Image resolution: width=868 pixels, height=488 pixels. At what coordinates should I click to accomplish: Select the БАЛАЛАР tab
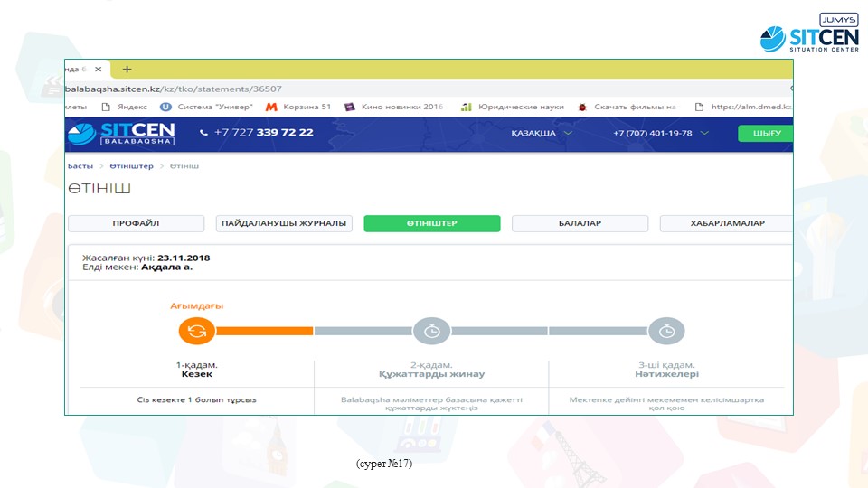coord(580,223)
